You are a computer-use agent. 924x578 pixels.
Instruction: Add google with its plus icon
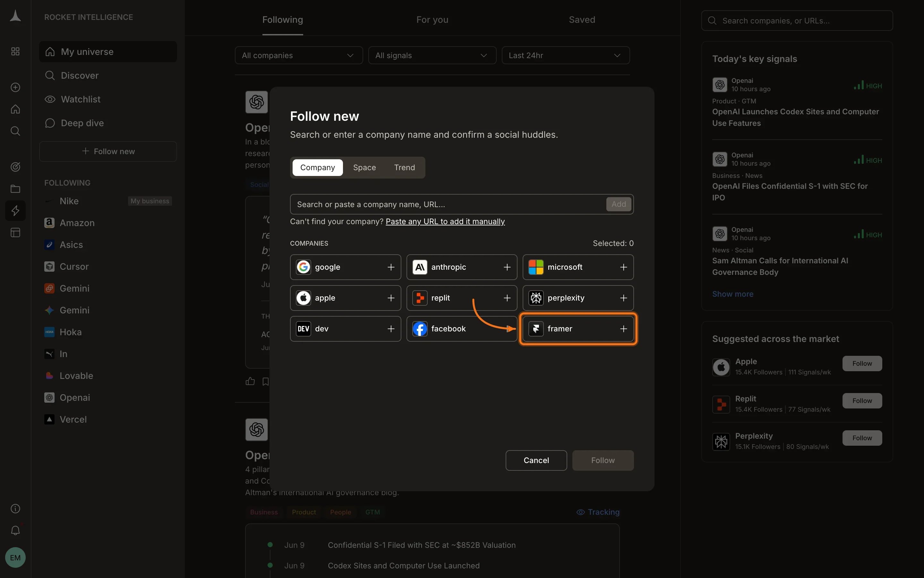(390, 267)
